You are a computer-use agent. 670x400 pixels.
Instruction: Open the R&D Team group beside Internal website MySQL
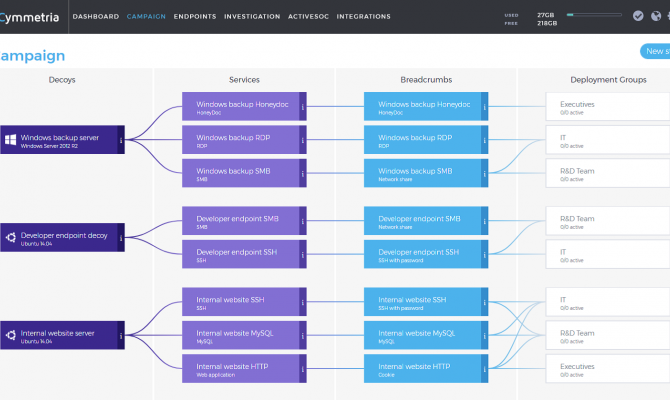[608, 335]
